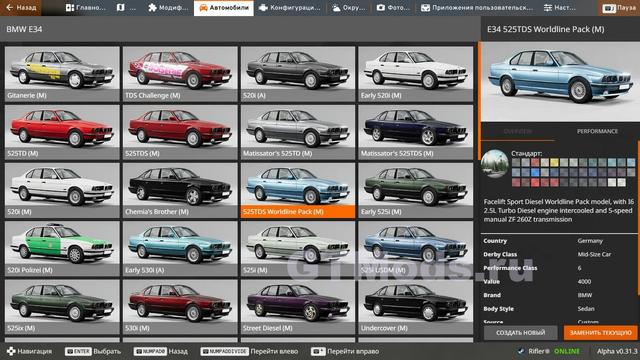
Task: Open the Конфигураци... tab
Action: [x=290, y=8]
